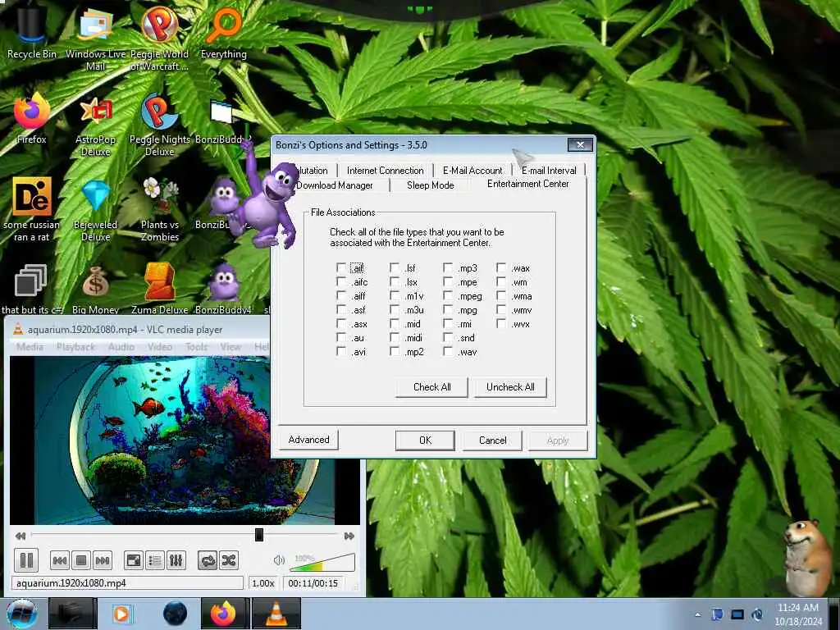This screenshot has width=840, height=630.
Task: Toggle VLC fullscreen video button
Action: [134, 561]
